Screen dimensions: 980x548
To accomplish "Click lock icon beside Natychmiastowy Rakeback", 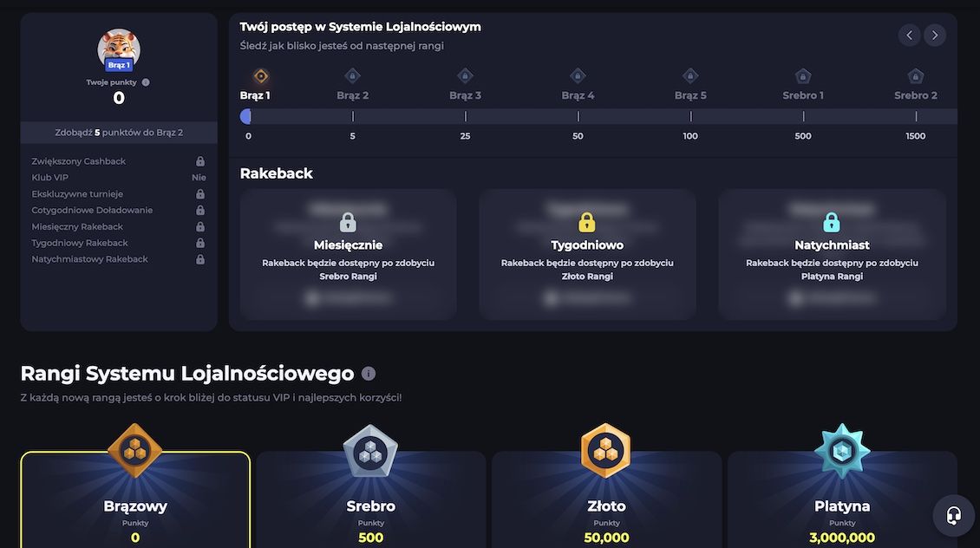I will click(x=200, y=259).
